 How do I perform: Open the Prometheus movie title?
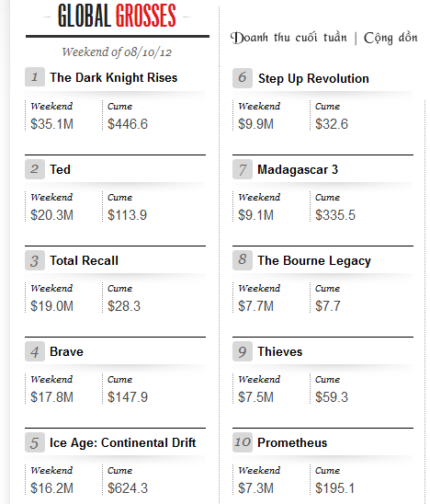coord(292,442)
